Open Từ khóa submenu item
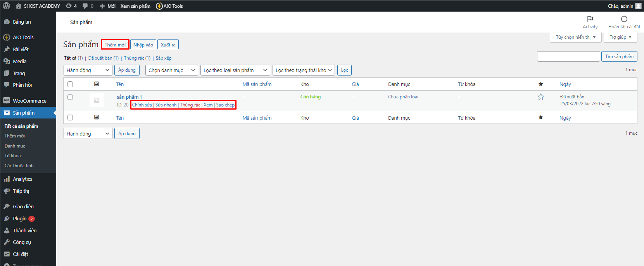 (13, 156)
